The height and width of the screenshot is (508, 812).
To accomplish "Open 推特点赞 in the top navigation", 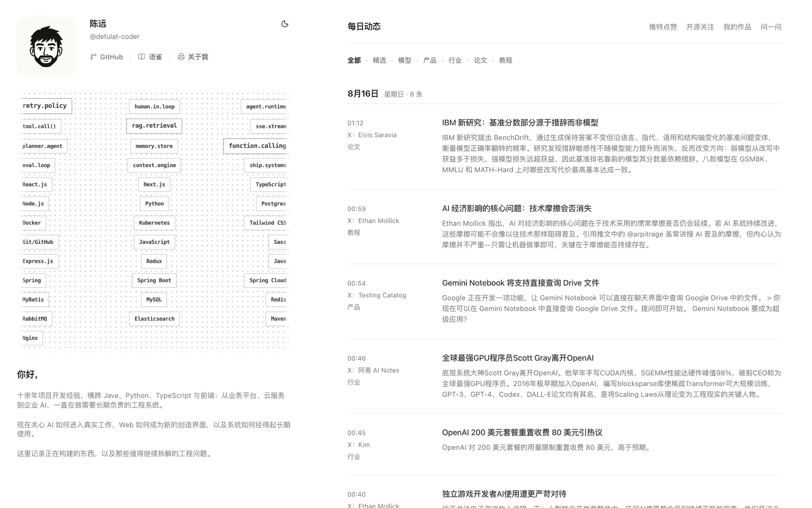I will [663, 27].
